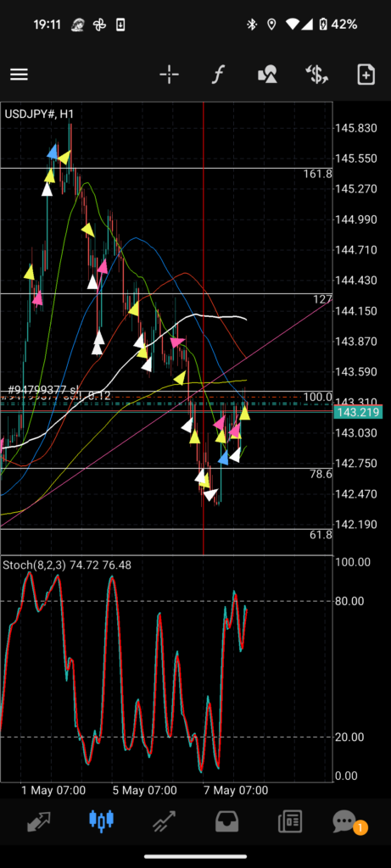Select the Chart candlestick tab
391x868 pixels.
101,821
